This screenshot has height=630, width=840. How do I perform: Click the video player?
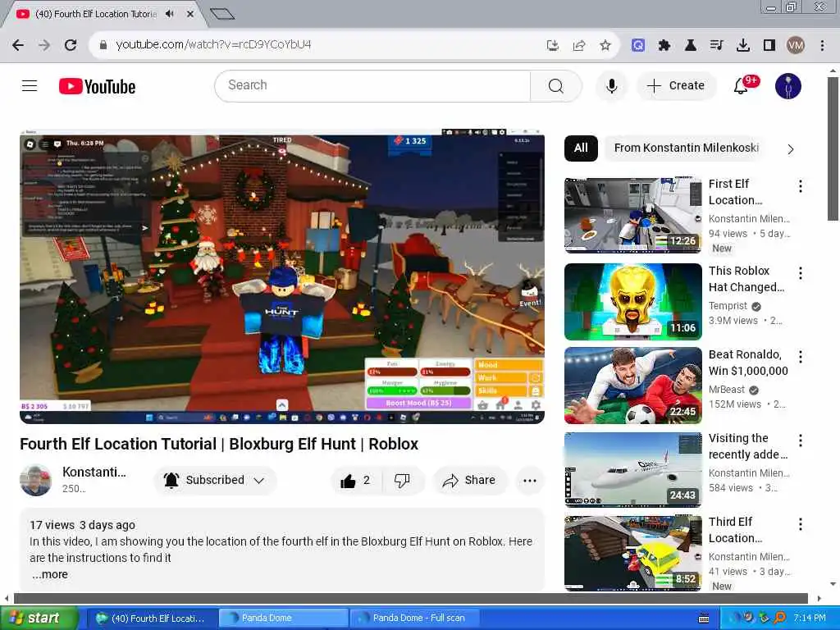(282, 276)
